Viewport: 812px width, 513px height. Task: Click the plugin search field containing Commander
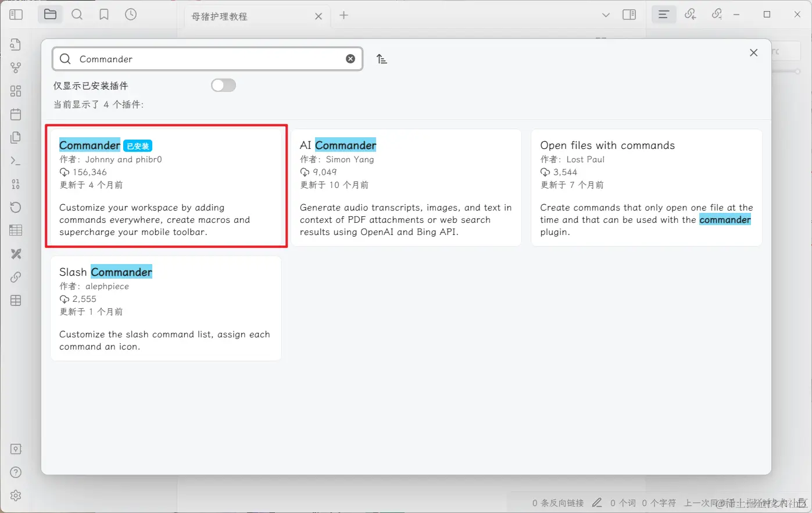pyautogui.click(x=208, y=59)
